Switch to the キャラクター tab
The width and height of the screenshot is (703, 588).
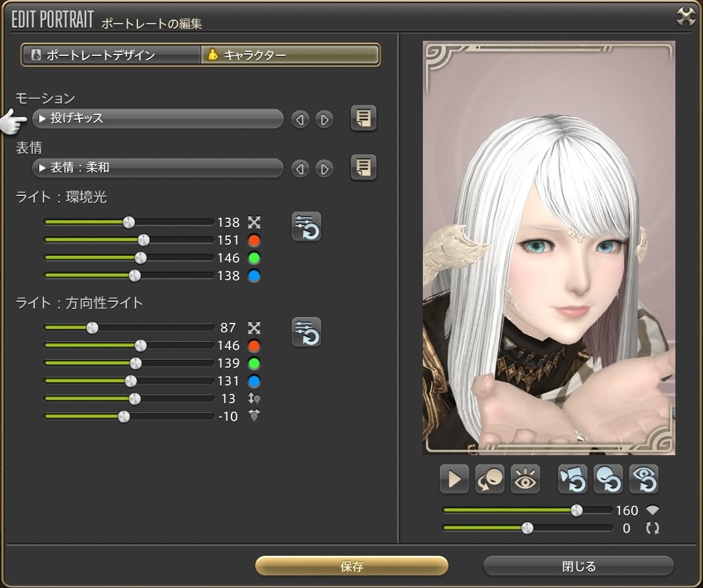[x=290, y=55]
